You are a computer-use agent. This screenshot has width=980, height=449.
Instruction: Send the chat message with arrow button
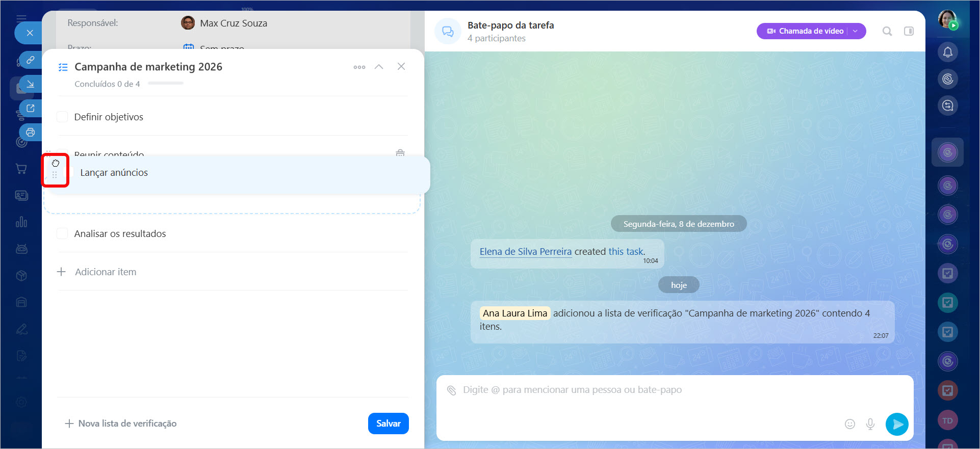pos(897,424)
